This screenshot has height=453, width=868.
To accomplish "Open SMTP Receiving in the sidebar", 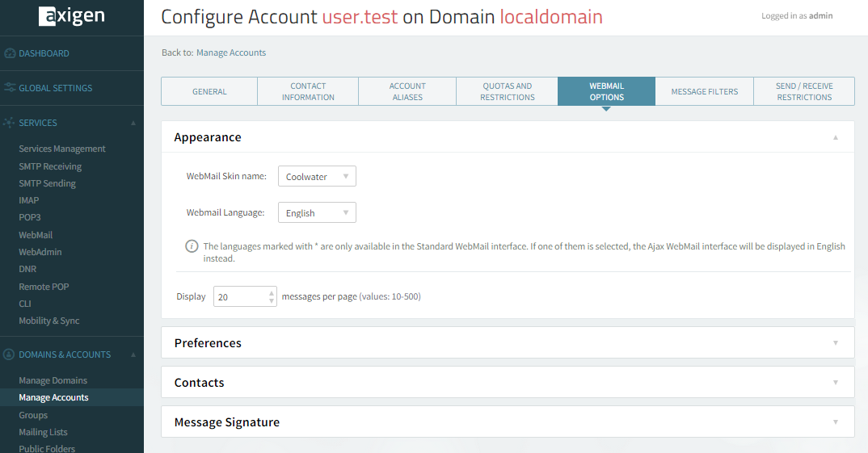I will [x=50, y=166].
